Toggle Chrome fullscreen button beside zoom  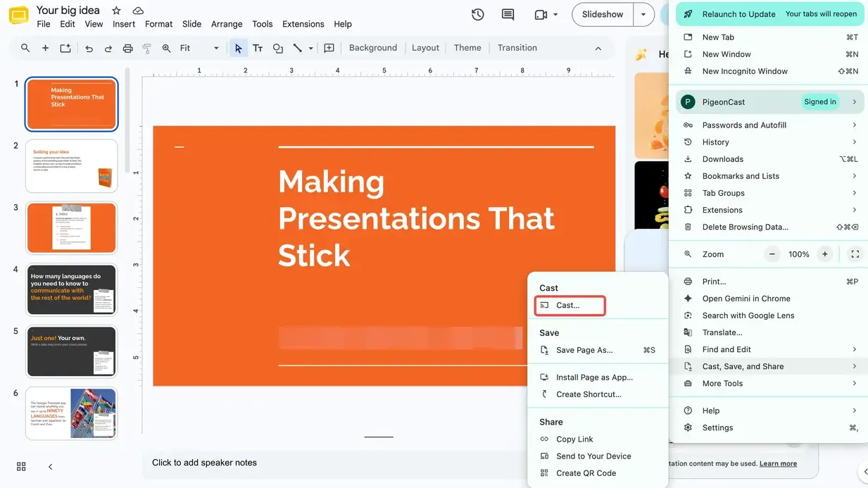pos(855,254)
